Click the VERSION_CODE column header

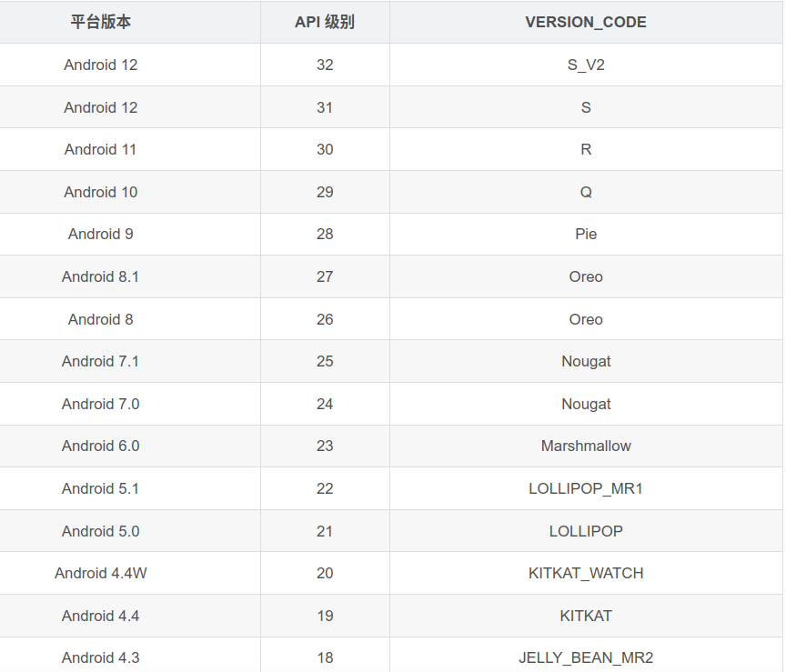tap(586, 22)
